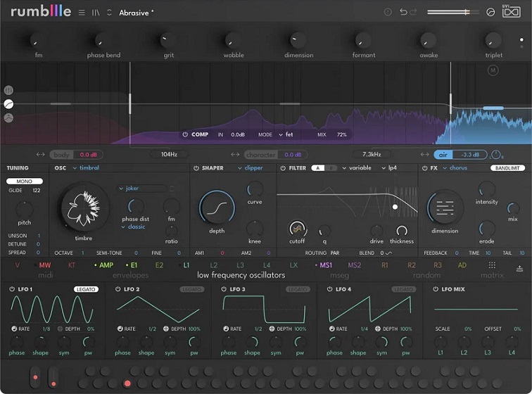
Task: Open the shaper clipper dropdown
Action: click(x=251, y=168)
